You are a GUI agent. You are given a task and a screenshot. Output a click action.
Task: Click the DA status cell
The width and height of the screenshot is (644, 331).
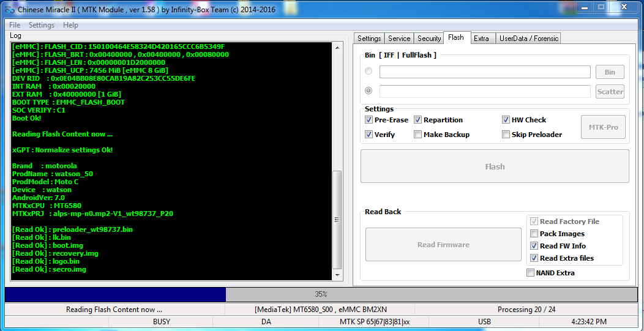(x=266, y=322)
